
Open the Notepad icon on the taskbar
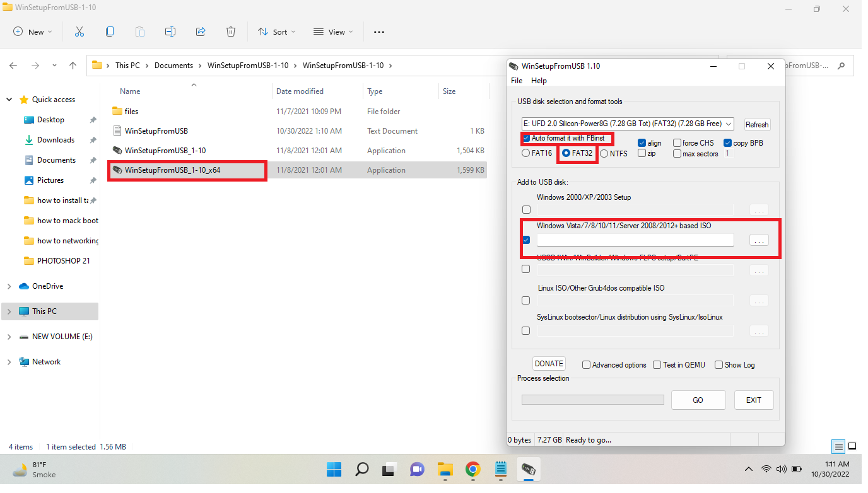(x=501, y=469)
